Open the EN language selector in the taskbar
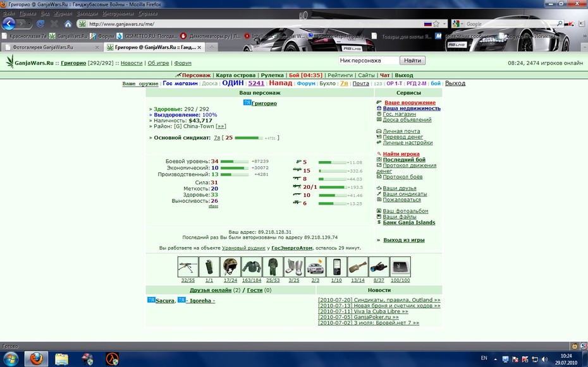Viewport: 588px width, 367px height. 484,358
